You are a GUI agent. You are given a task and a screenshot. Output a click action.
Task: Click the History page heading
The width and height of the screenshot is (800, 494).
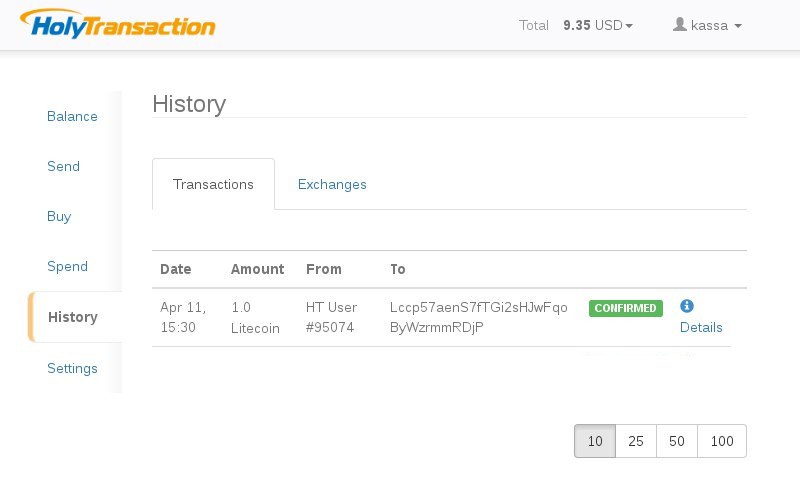pos(189,104)
